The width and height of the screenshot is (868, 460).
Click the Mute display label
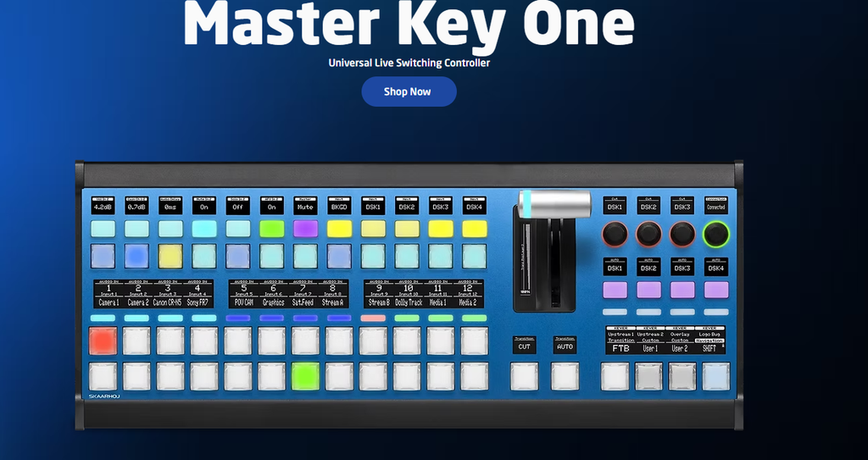coord(305,207)
